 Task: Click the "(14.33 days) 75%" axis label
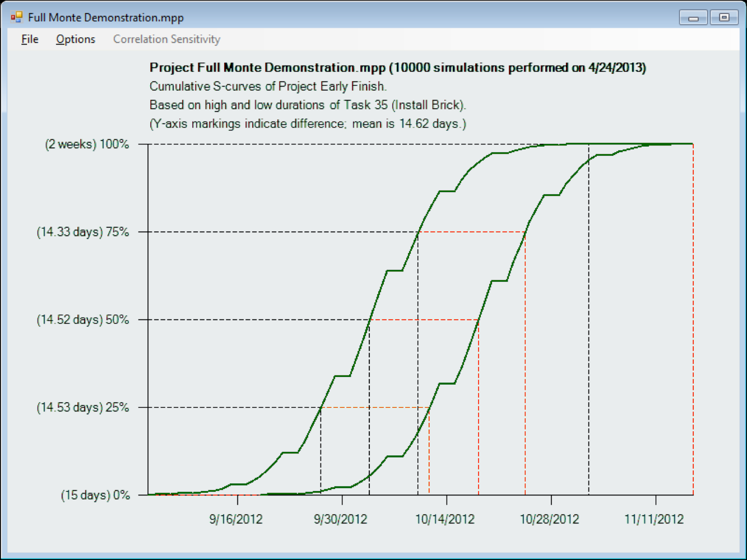83,232
